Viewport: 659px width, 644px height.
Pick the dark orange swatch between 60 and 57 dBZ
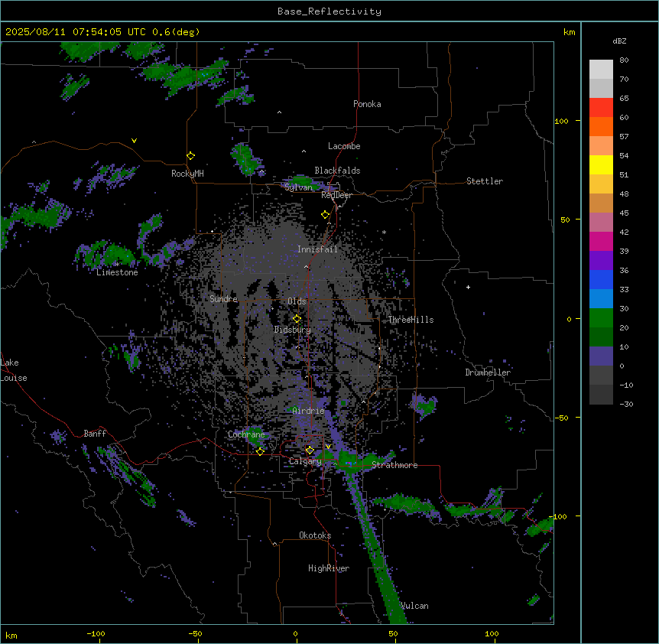[601, 126]
